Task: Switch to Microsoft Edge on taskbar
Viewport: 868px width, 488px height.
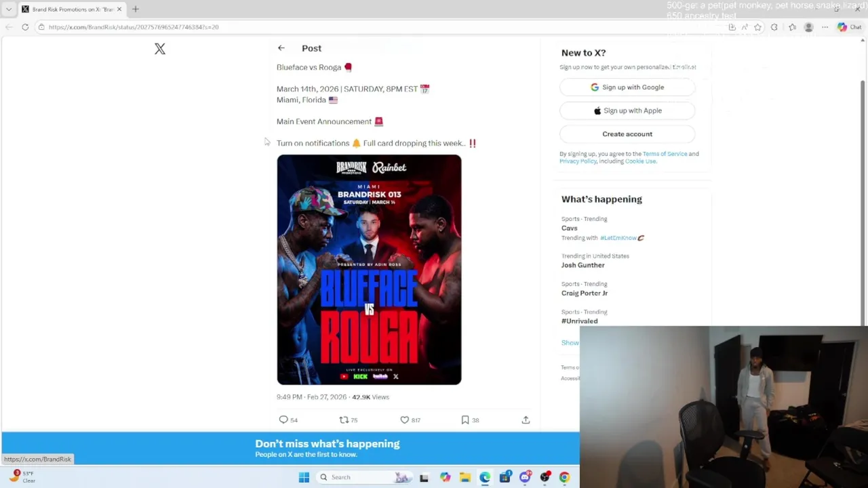Action: [485, 477]
